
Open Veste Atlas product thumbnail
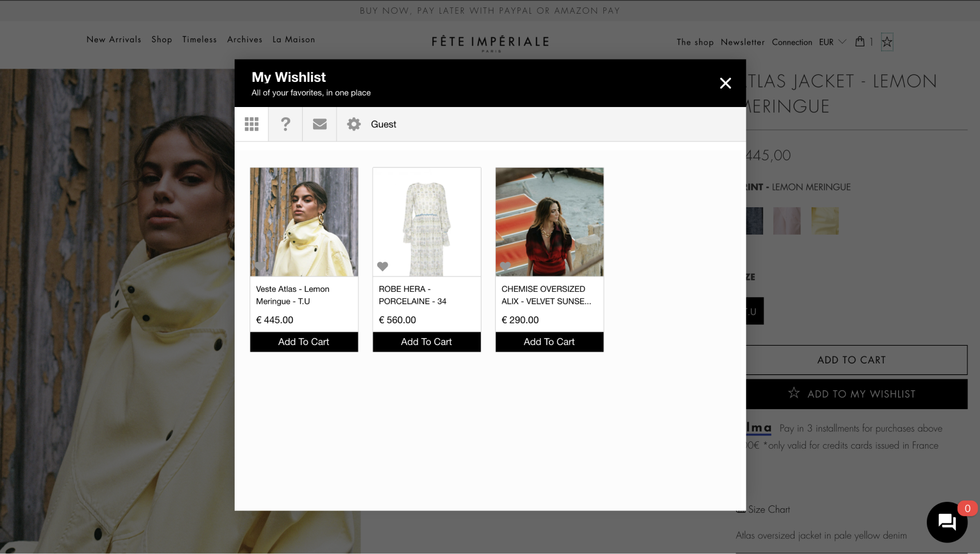pos(304,222)
